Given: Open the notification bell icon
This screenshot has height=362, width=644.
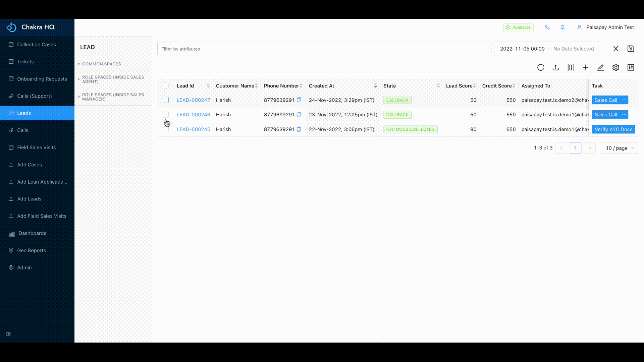Looking at the screenshot, I should tap(562, 27).
